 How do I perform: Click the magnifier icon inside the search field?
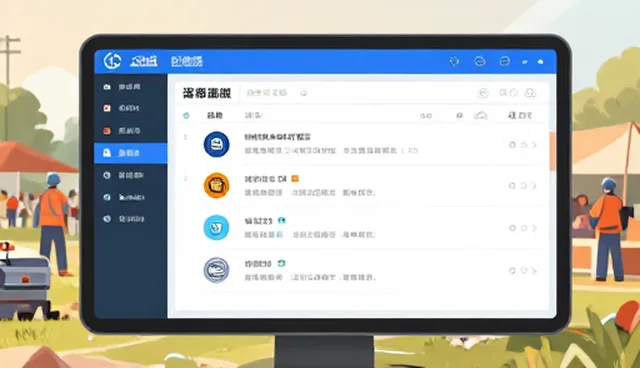click(303, 93)
